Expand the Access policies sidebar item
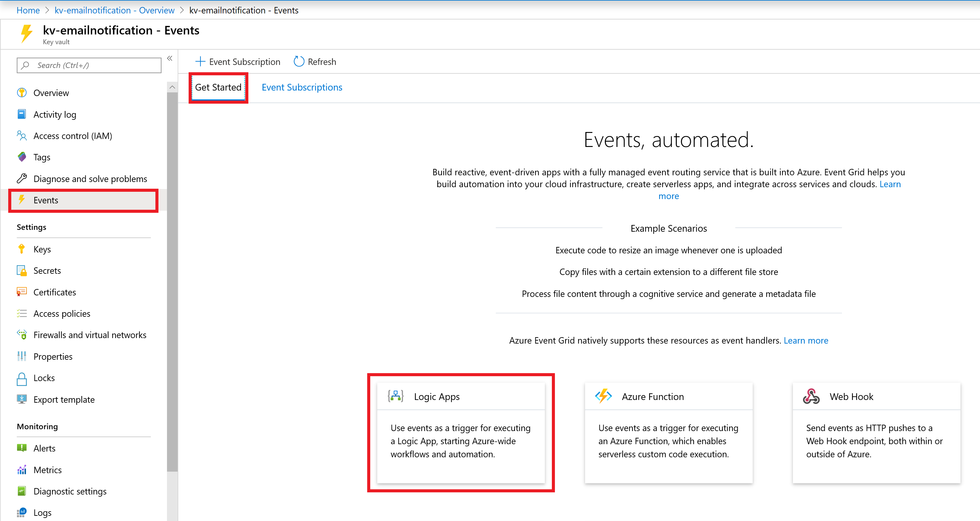 click(62, 313)
